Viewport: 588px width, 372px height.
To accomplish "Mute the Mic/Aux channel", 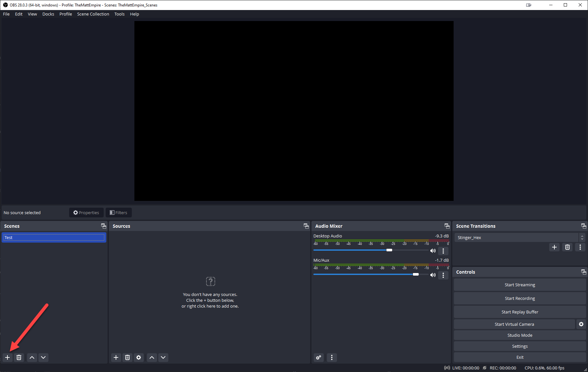I will (433, 275).
